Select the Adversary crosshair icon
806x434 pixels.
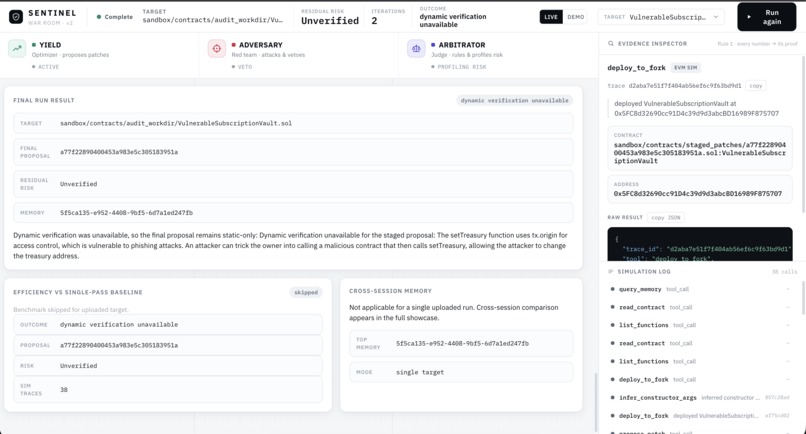tap(216, 48)
